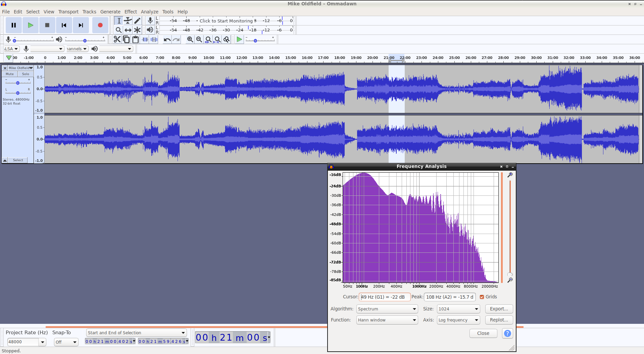Zoom in on the Frequency Analysis graph
644x354 pixels.
(x=510, y=175)
